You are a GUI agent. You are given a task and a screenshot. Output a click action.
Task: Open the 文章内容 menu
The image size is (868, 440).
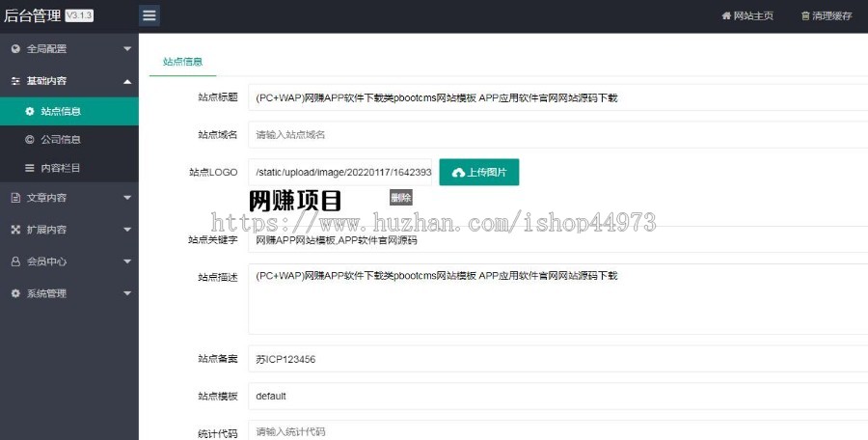click(69, 198)
